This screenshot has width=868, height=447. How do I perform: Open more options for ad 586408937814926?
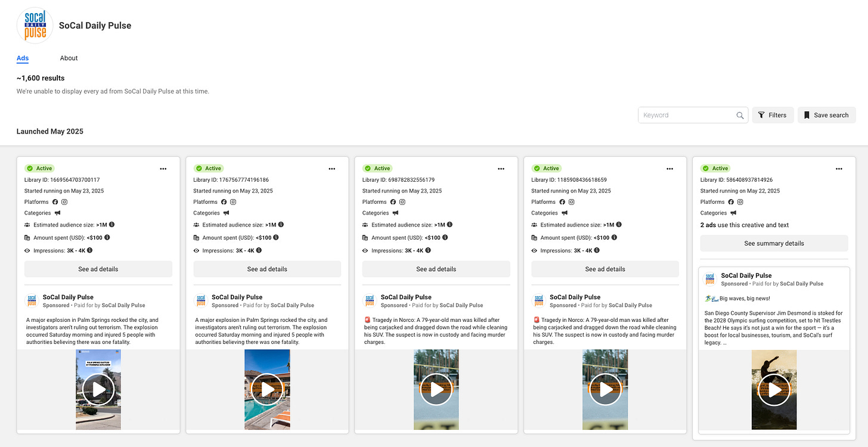point(839,169)
